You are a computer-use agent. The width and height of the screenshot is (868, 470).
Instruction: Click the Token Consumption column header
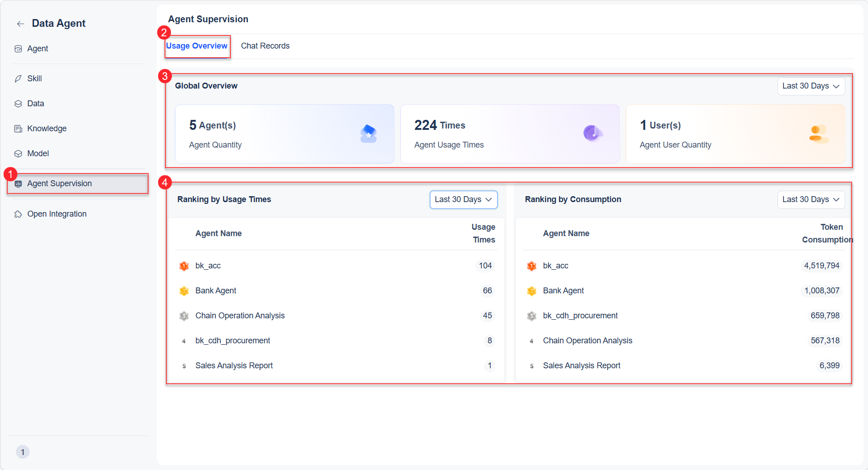[827, 233]
